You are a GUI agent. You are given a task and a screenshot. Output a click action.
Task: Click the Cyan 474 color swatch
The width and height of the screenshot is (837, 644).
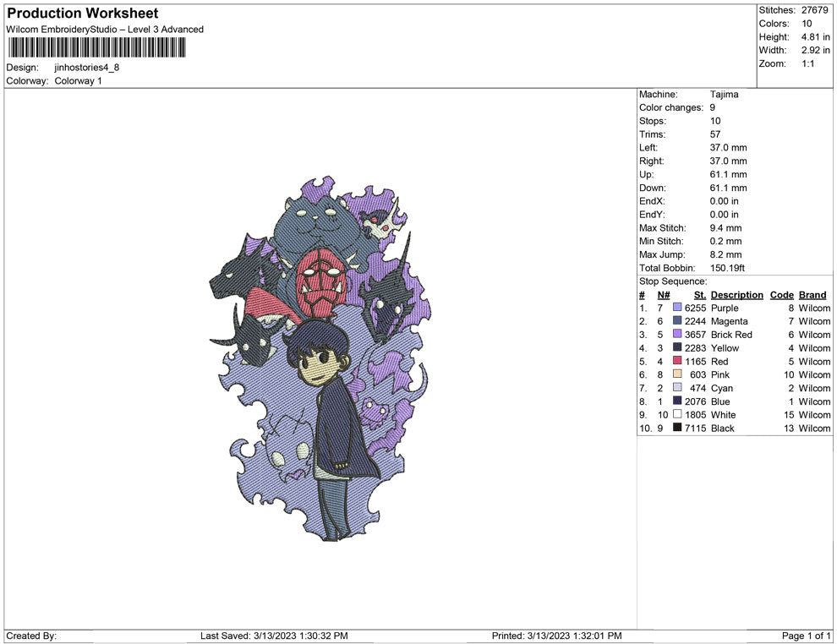point(677,387)
